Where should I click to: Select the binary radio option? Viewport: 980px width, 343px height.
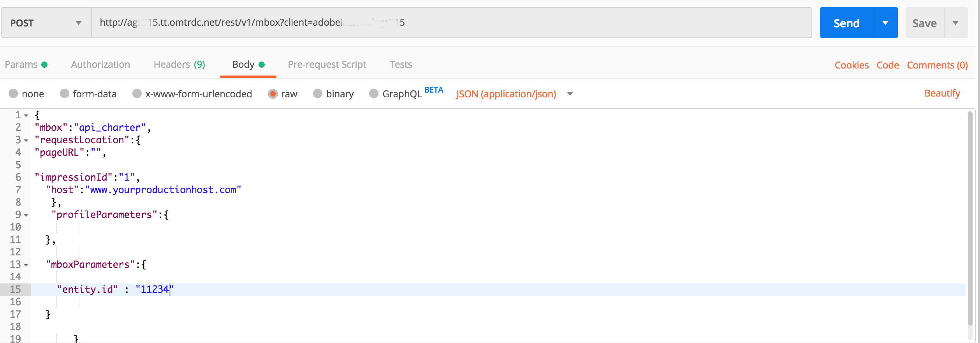[x=318, y=94]
